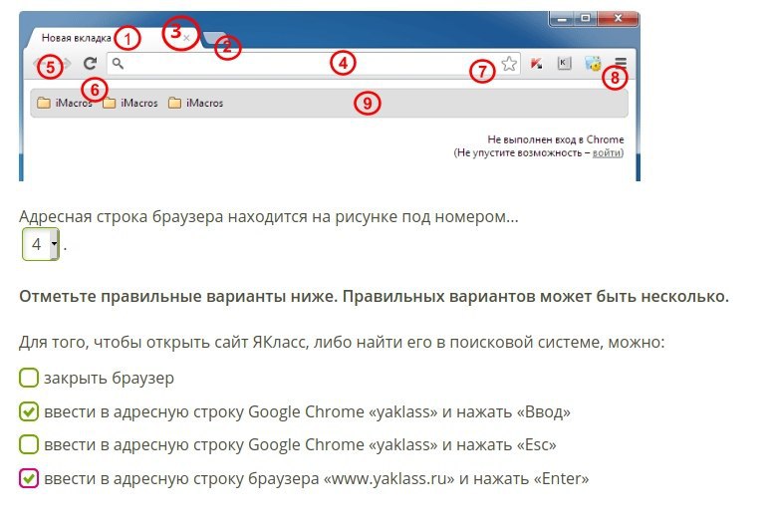Open the third iMacros bookmark folder
The width and height of the screenshot is (772, 532).
pyautogui.click(x=195, y=103)
